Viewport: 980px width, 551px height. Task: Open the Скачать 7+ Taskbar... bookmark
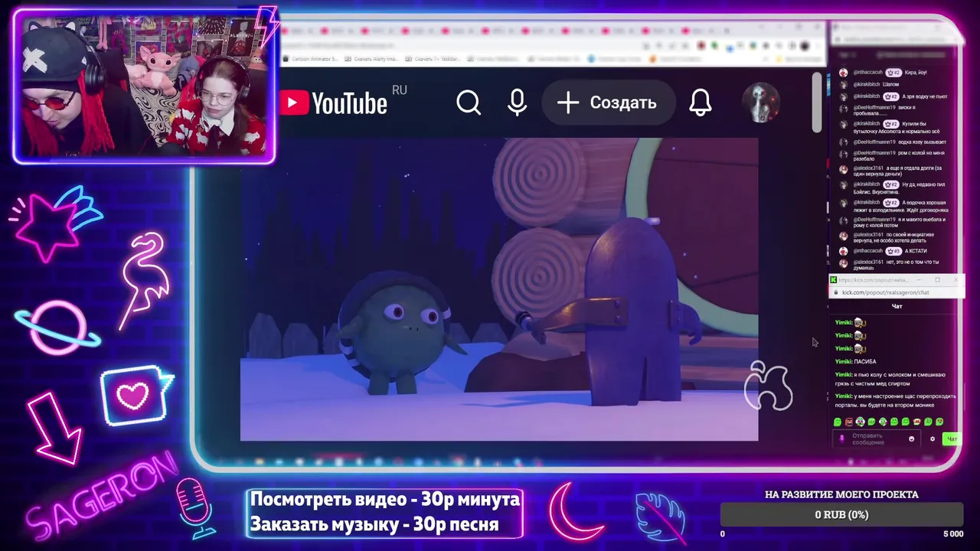[x=432, y=59]
